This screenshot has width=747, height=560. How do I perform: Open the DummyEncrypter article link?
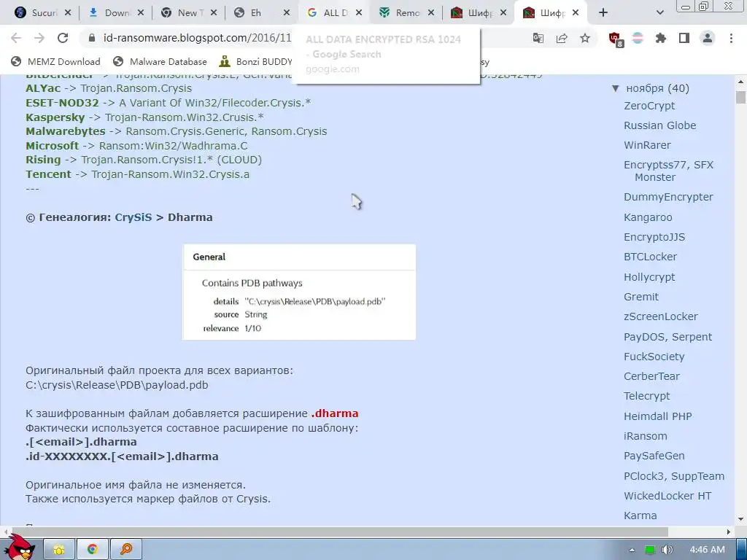click(x=668, y=197)
